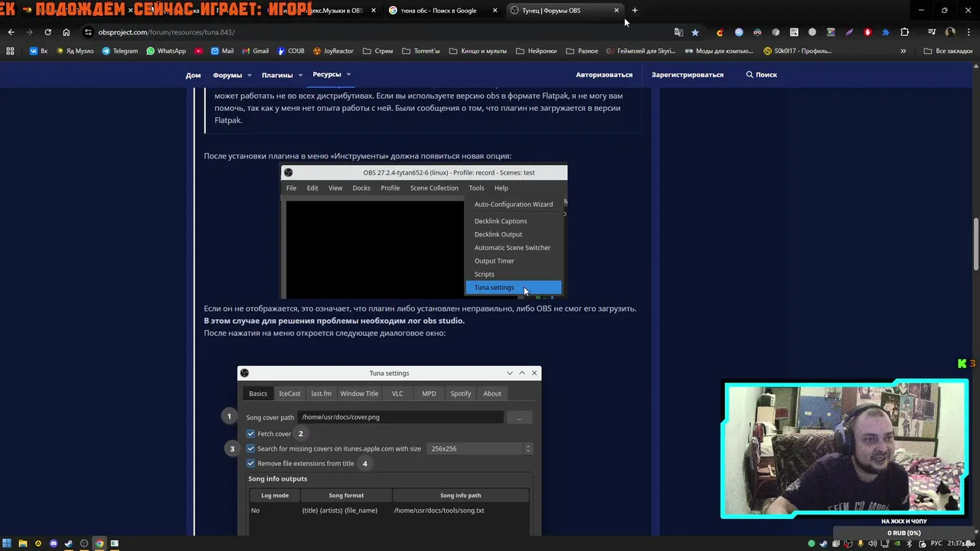This screenshot has height=551, width=980.
Task: Click the Моды для компью... bookmark
Action: pyautogui.click(x=719, y=51)
